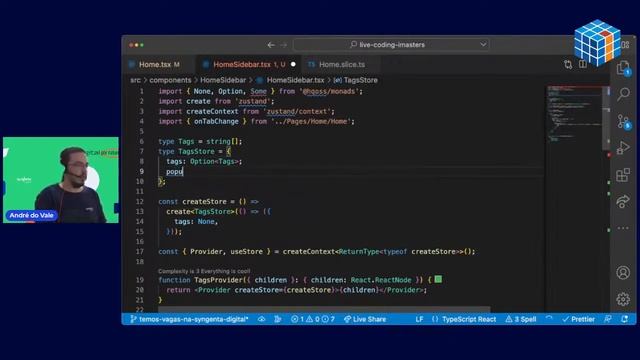Click the src breadcrumb
This screenshot has height=360, width=640.
(135, 80)
